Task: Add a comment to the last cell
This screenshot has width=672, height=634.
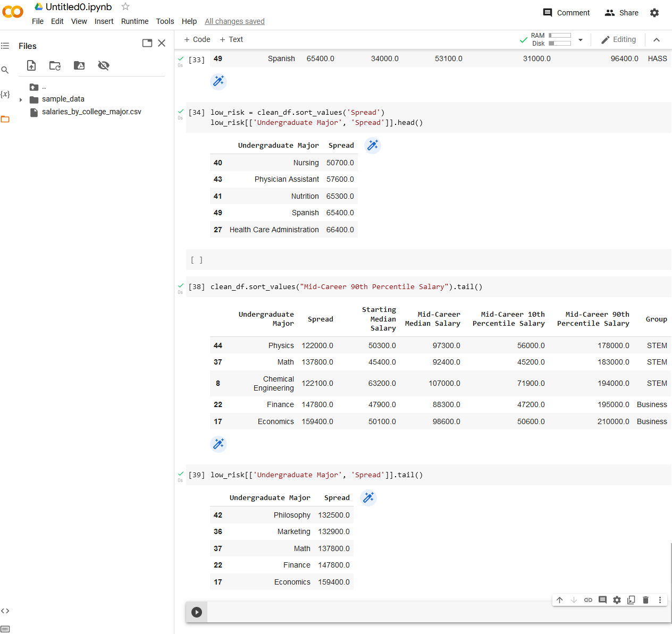Action: point(602,599)
